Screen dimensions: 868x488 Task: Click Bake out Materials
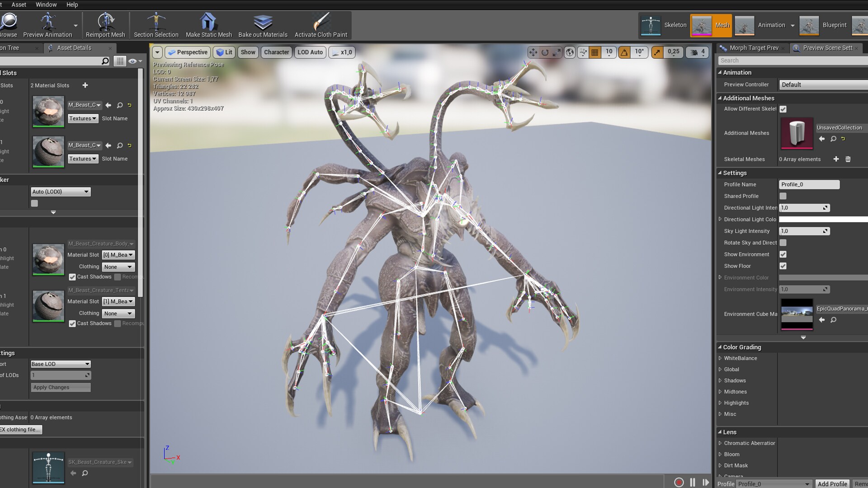[x=263, y=25]
